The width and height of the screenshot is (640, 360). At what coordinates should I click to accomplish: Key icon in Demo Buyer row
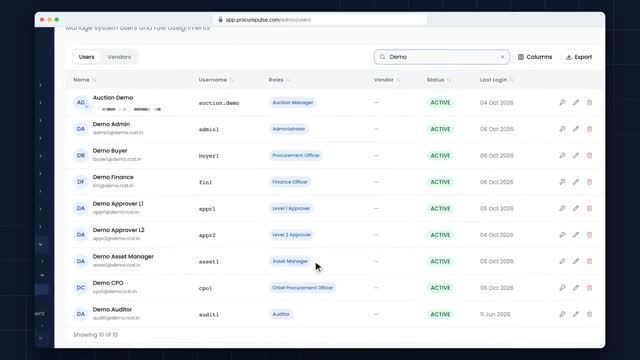(562, 156)
